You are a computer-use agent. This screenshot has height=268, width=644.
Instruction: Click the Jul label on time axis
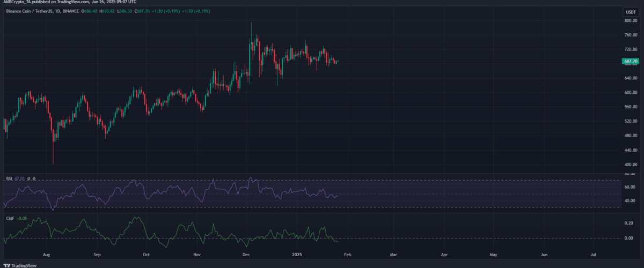(594, 256)
